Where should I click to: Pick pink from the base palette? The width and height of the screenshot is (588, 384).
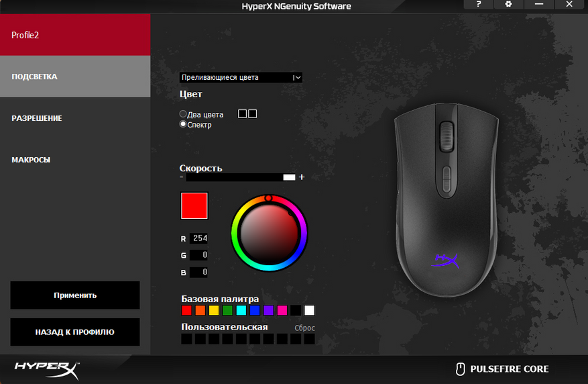282,310
